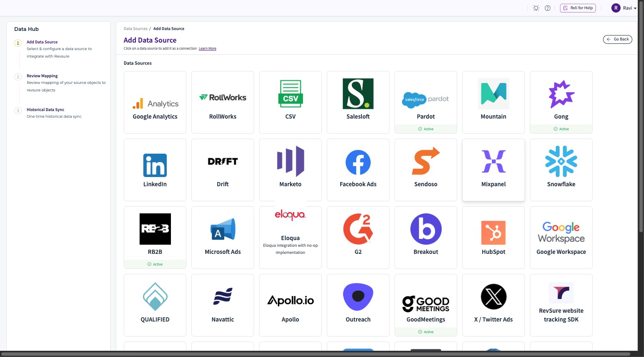This screenshot has height=357, width=644.
Task: Click the Data Sources section heading
Action: [137, 63]
